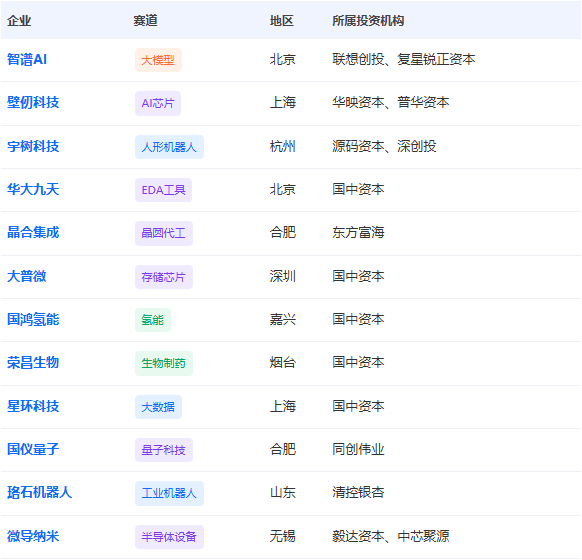Click 源码资本、深创投 investor cell
Screen dimensions: 582x560
pos(384,146)
